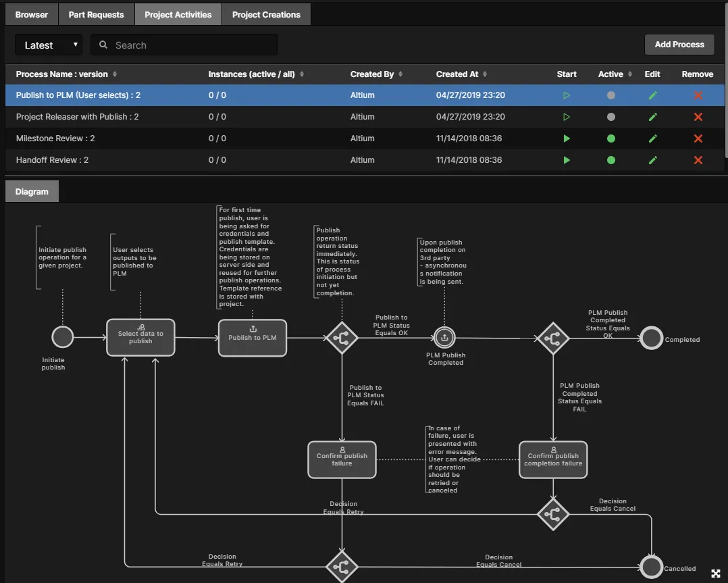Edit the Project Releaser with Publish process
This screenshot has width=728, height=583.
coord(653,117)
